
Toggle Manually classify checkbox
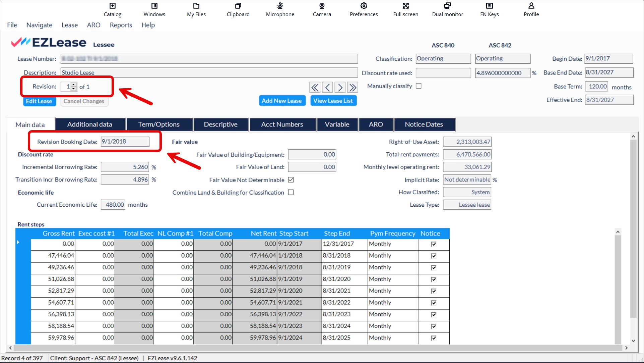click(x=418, y=86)
